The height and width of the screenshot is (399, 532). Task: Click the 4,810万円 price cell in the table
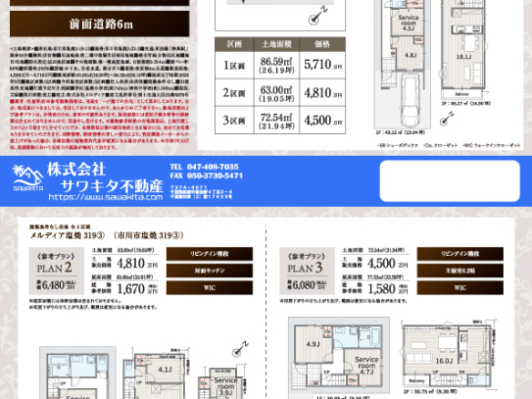click(322, 93)
